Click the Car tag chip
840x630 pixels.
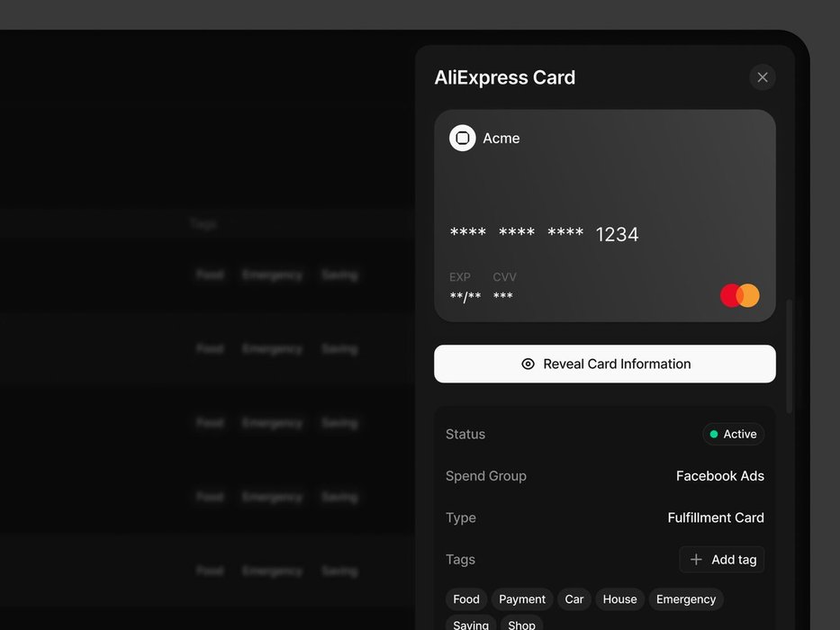coord(574,599)
